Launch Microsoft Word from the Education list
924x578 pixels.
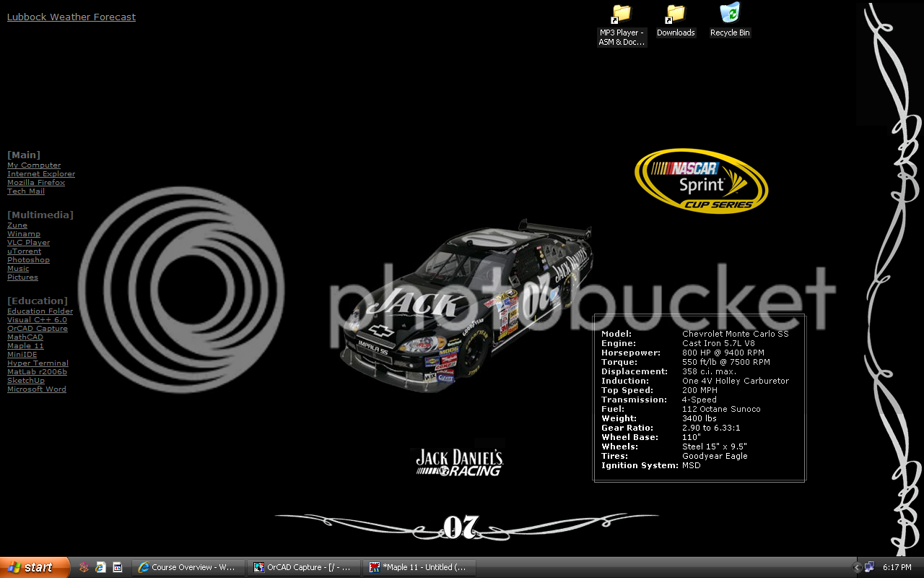click(37, 389)
